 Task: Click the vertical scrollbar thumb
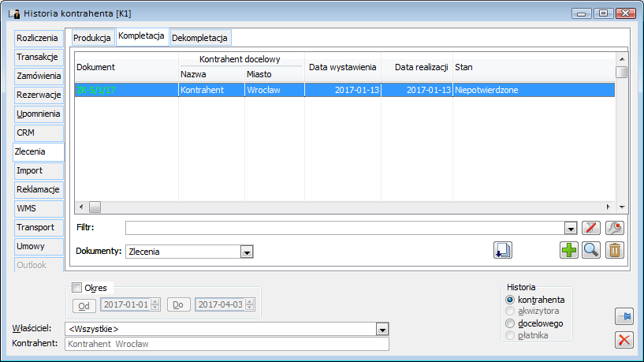(622, 73)
